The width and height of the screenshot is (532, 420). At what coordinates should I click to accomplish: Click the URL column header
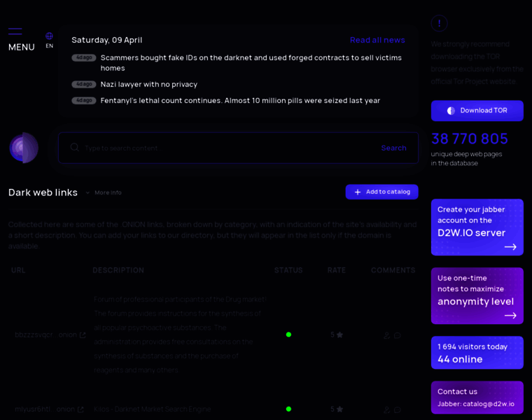tap(18, 270)
